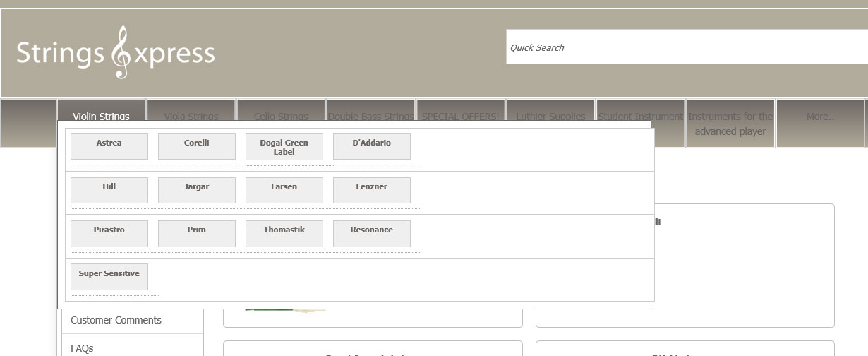Go to Thomastik violin strings
Viewport: 868px width, 356px height.
284,233
